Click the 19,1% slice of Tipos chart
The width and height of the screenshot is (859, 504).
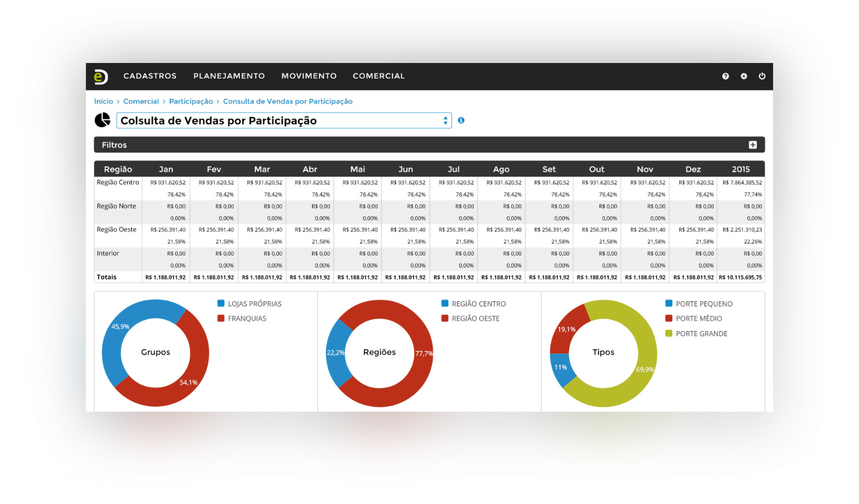[566, 329]
